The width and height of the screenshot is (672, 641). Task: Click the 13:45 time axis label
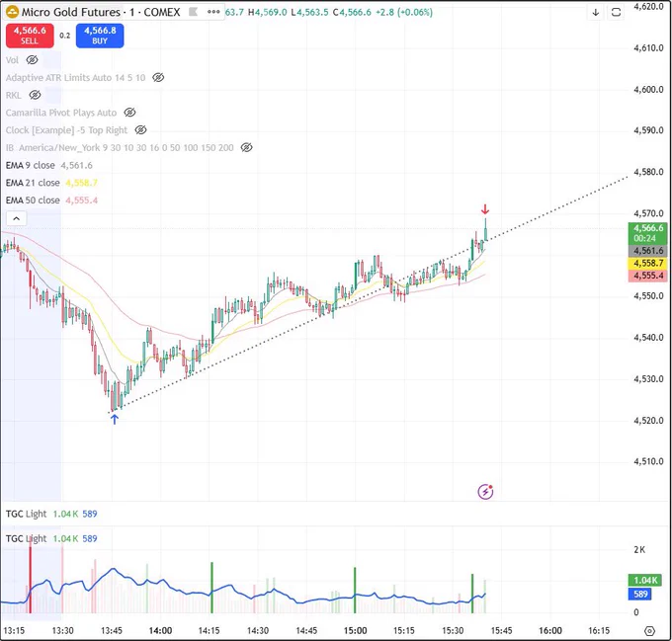tap(112, 631)
